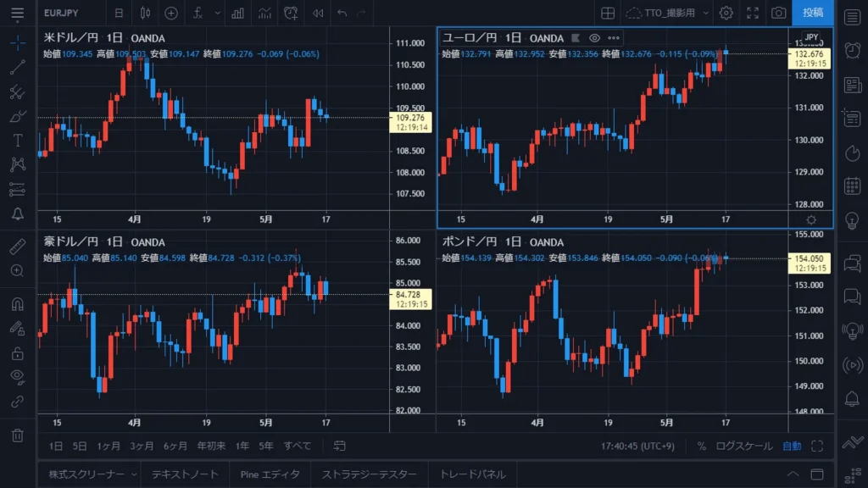Image resolution: width=868 pixels, height=488 pixels.
Task: Open the ruler measure tool
Action: (17, 247)
